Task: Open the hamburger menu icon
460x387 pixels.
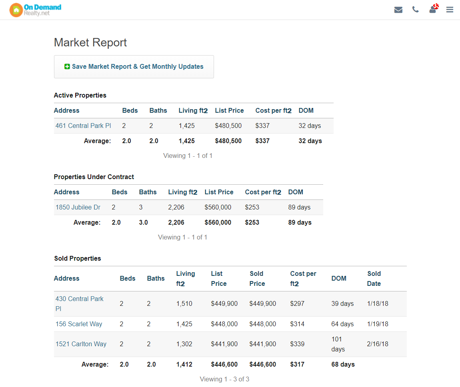Action: click(450, 10)
